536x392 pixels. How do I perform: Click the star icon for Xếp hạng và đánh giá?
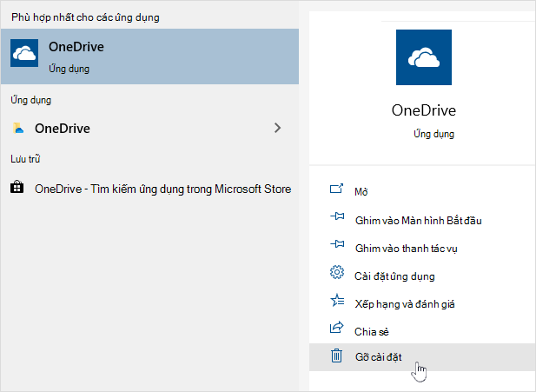tap(337, 300)
